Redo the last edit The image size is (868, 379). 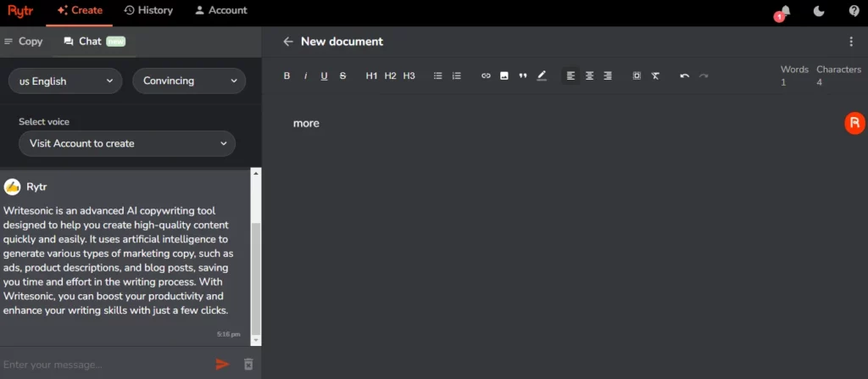point(704,76)
